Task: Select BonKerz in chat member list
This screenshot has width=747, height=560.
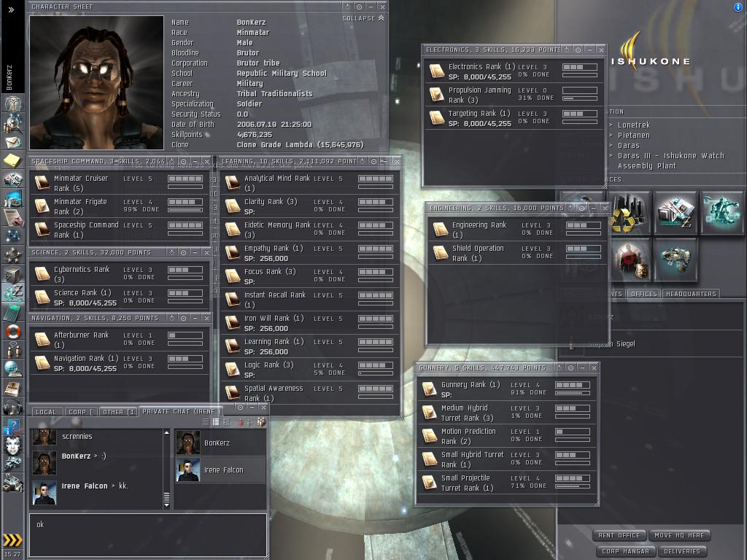Action: pyautogui.click(x=220, y=443)
